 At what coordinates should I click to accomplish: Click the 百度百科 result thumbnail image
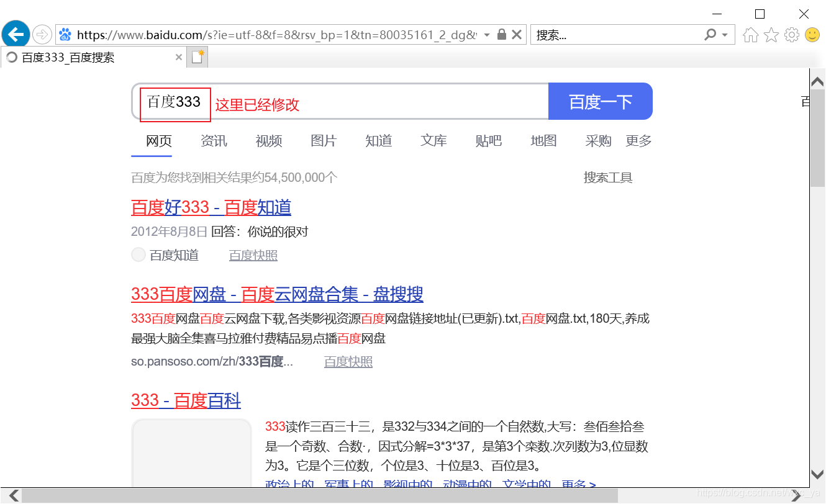coord(191,453)
